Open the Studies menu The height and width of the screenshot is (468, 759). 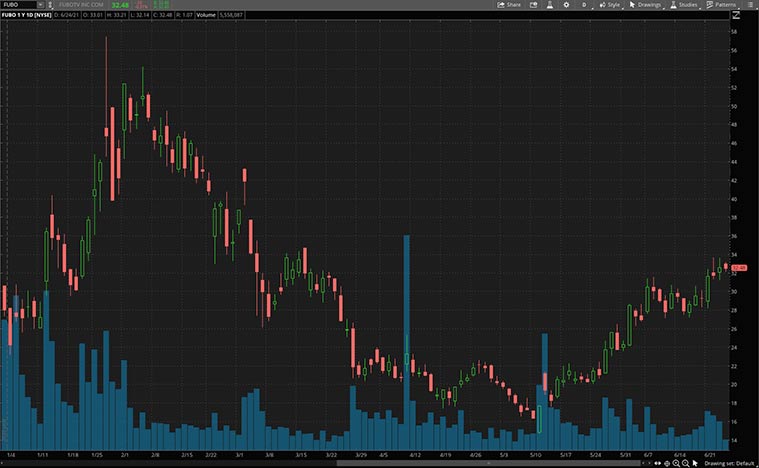click(x=684, y=5)
